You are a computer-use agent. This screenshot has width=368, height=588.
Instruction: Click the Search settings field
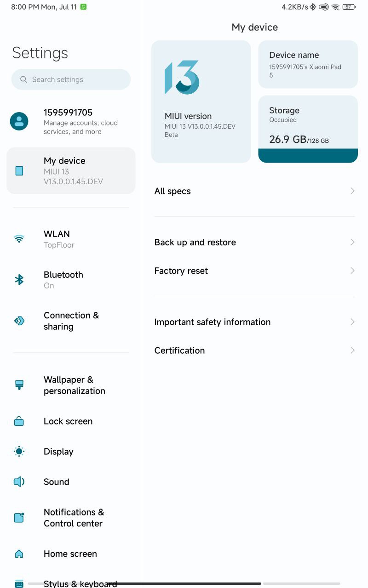point(71,79)
